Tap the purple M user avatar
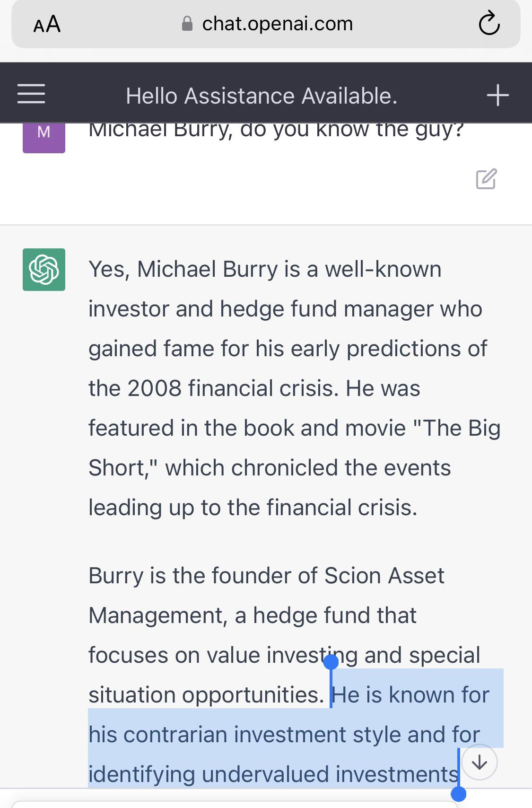 coord(44,136)
